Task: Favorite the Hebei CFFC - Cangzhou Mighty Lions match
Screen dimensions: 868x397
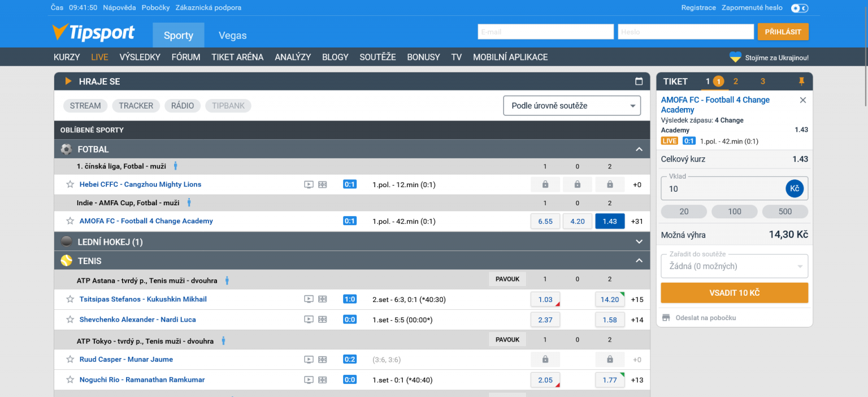Action: [x=70, y=184]
